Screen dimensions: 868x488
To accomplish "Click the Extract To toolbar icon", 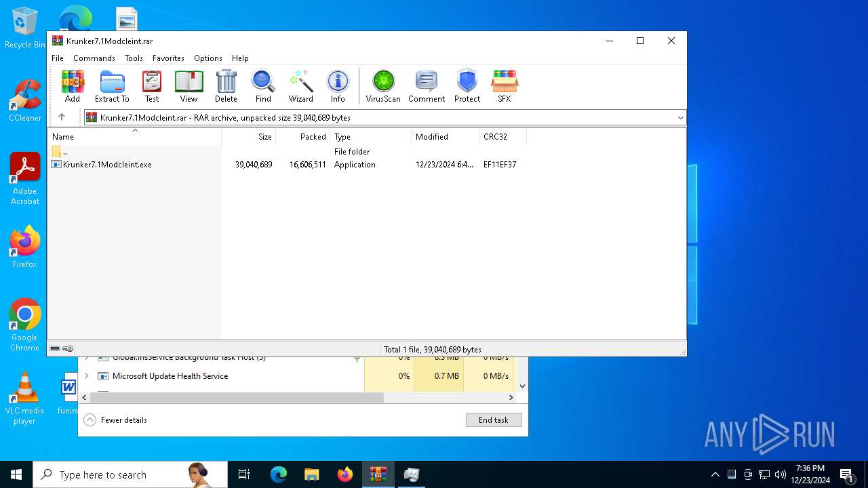I will (x=112, y=86).
